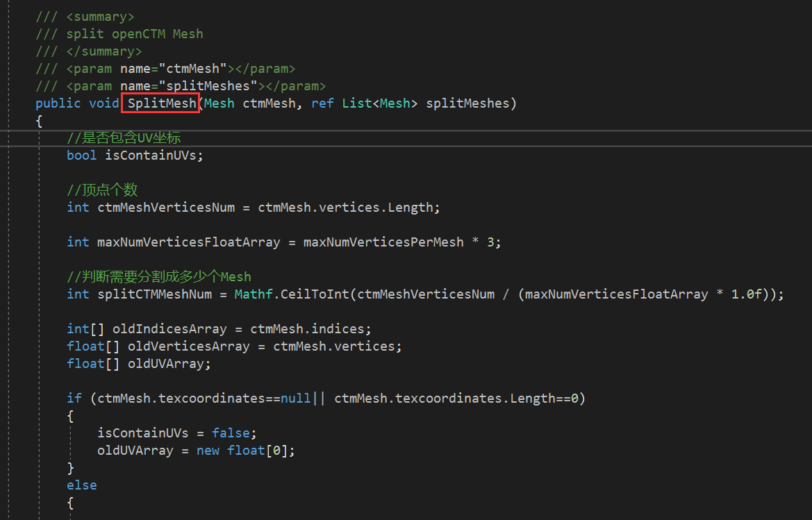This screenshot has height=520, width=812.
Task: Click the List<Mesh> type annotation
Action: click(x=380, y=103)
